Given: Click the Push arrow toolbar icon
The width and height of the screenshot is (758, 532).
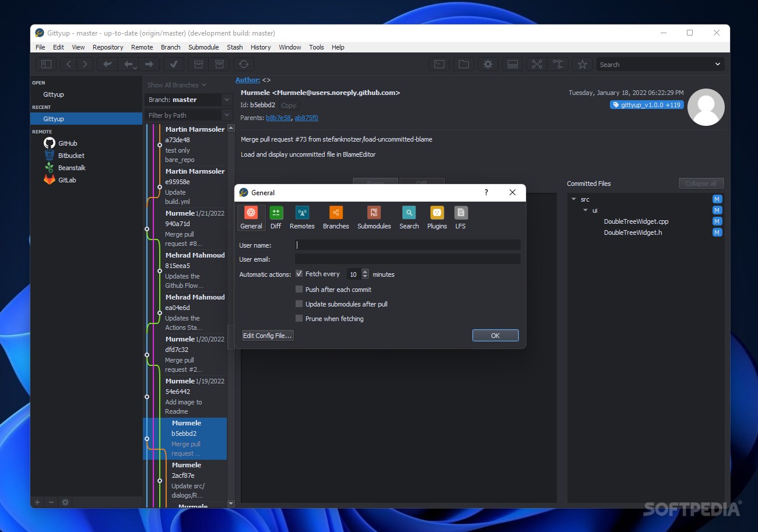Looking at the screenshot, I should point(149,64).
